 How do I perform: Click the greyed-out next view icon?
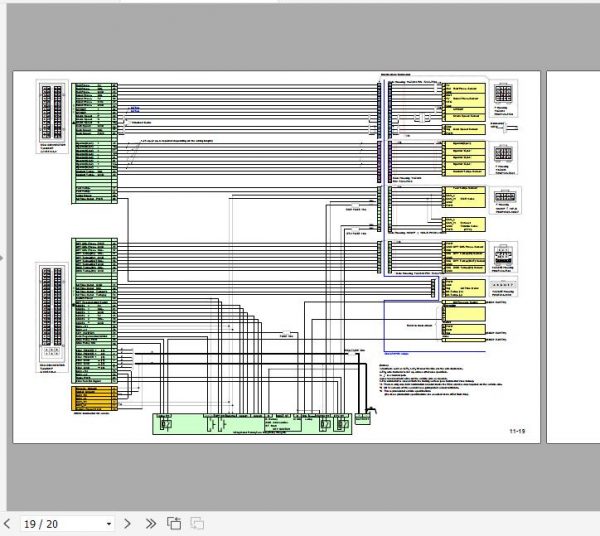point(197,523)
